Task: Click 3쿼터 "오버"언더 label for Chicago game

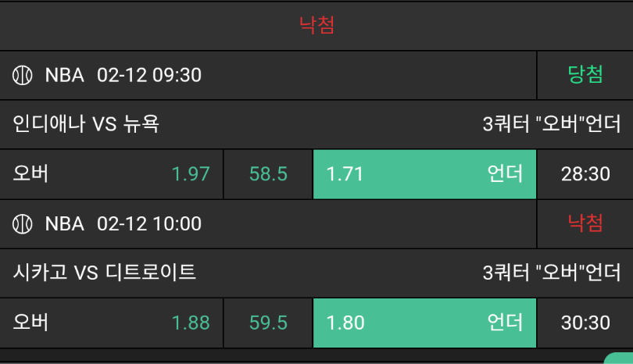Action: pos(552,273)
